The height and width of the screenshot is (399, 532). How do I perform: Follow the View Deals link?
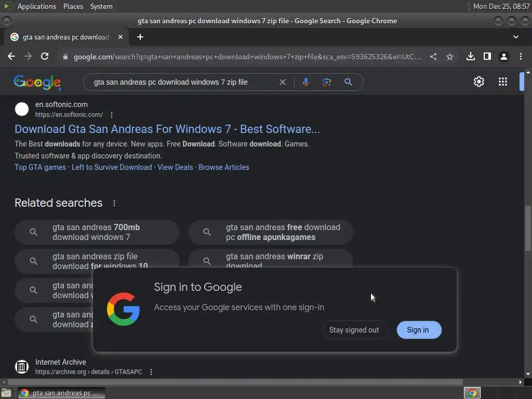175,167
